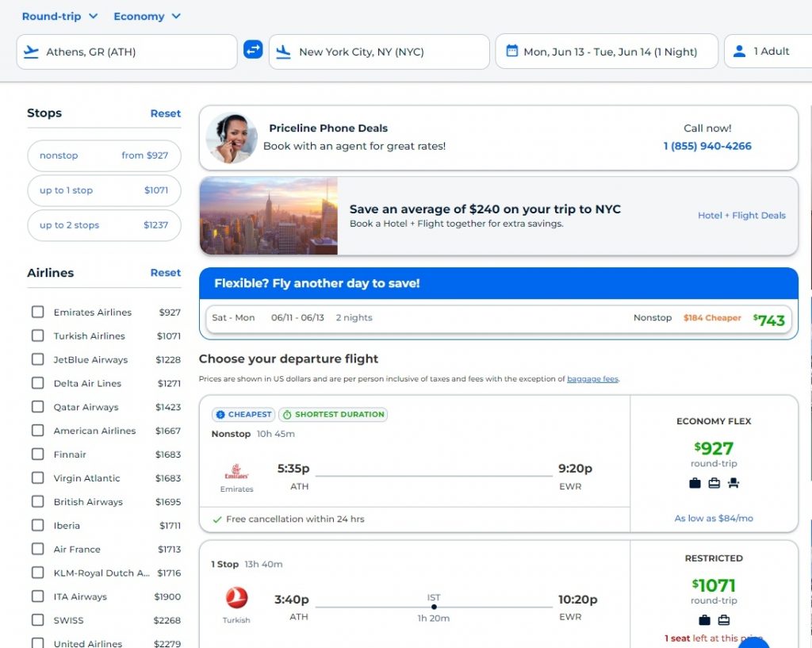
Task: Click the free cancellation checkmark icon
Action: tap(217, 519)
